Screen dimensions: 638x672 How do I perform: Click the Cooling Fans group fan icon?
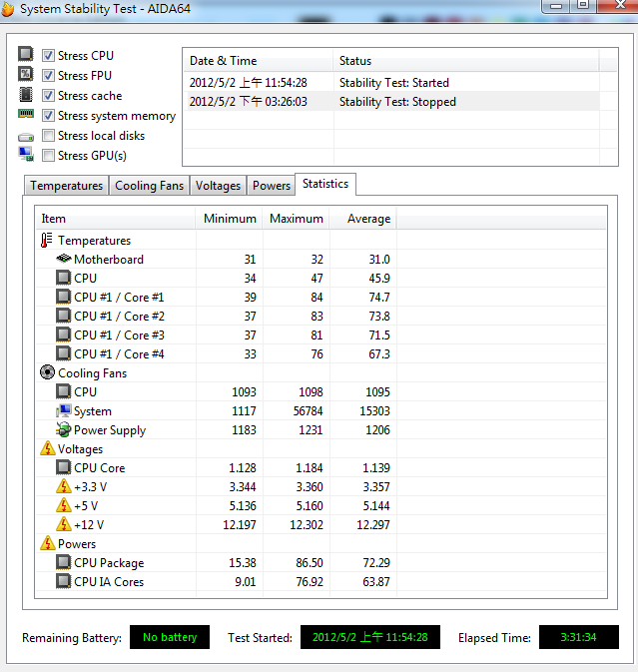click(x=47, y=372)
